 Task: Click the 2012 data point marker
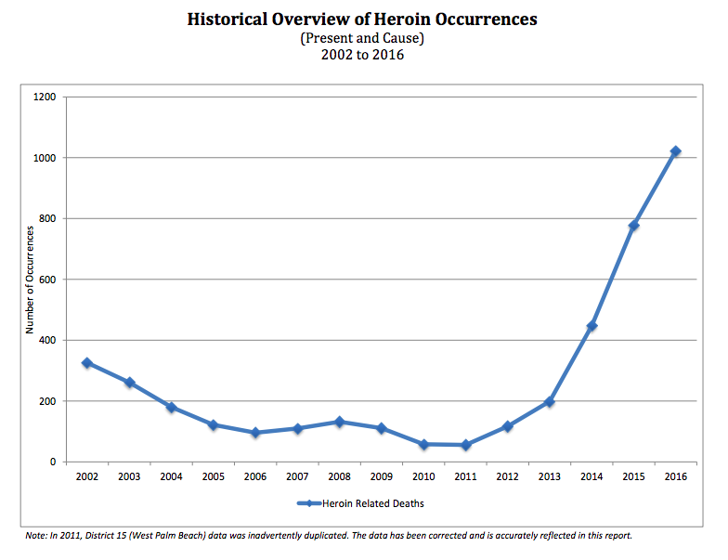click(508, 426)
